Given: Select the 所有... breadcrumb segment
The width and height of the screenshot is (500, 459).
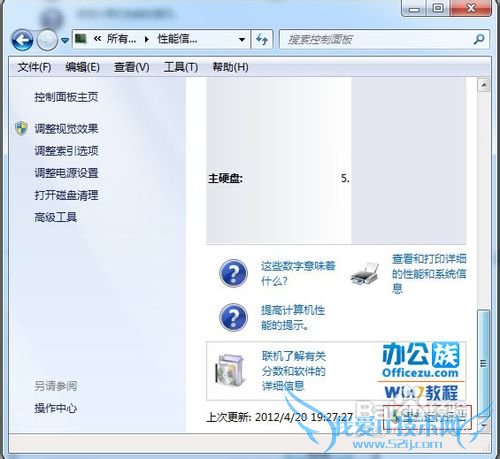Looking at the screenshot, I should [121, 39].
